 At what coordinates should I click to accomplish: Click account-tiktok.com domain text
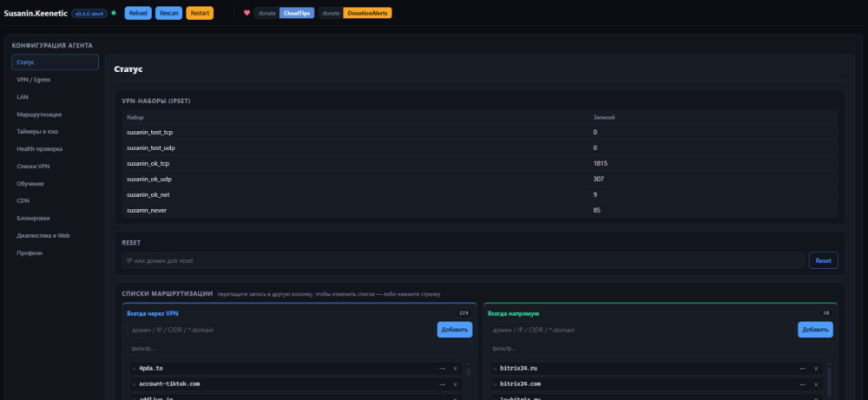tap(170, 384)
